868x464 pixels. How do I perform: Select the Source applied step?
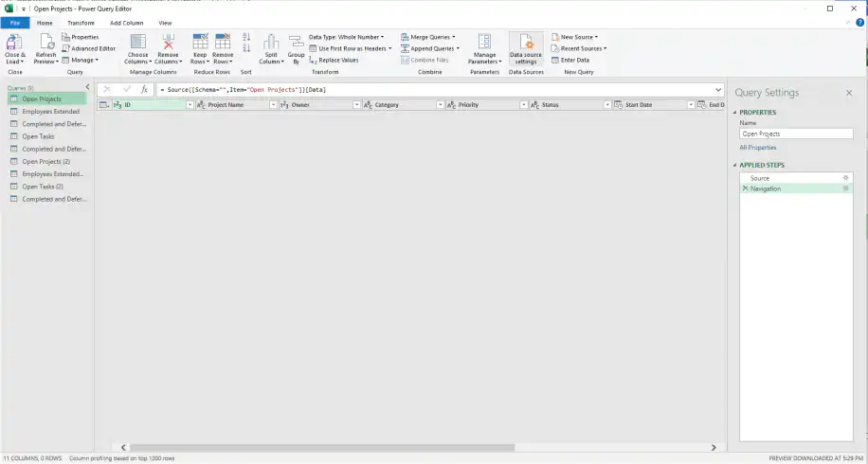796,178
